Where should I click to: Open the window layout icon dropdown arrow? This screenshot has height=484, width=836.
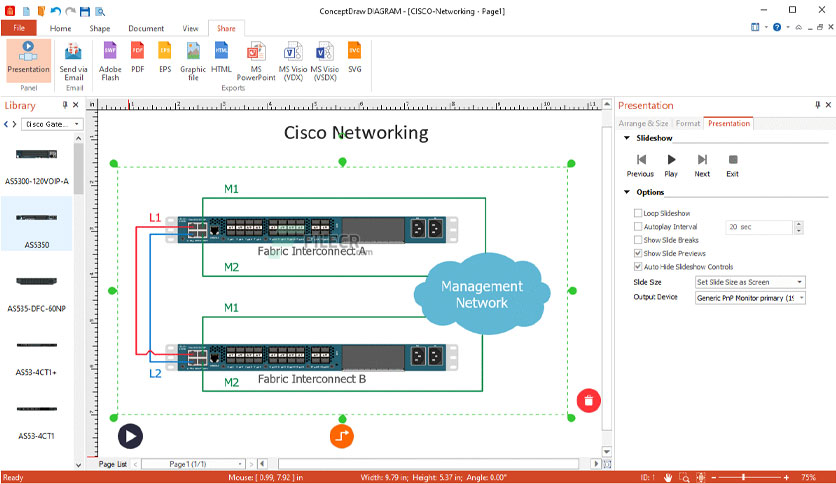coord(766,27)
